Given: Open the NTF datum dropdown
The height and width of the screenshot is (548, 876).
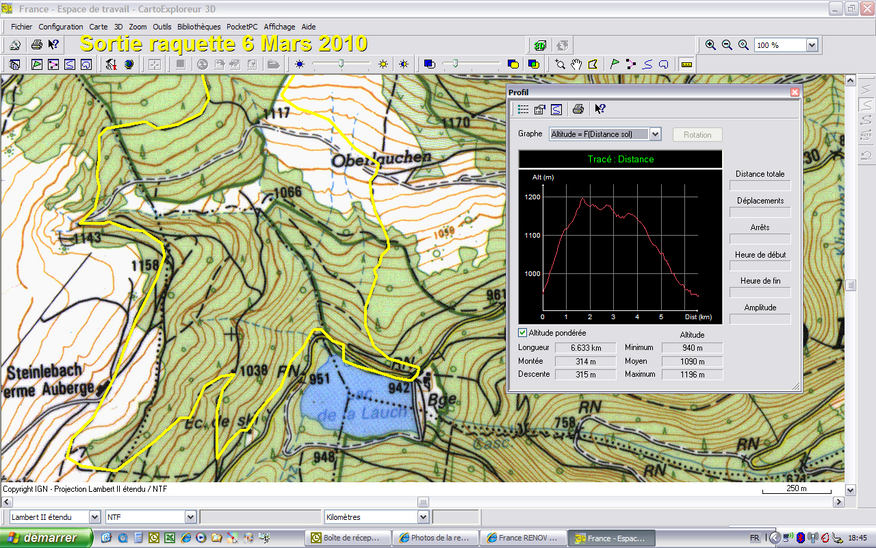Looking at the screenshot, I should [x=190, y=517].
